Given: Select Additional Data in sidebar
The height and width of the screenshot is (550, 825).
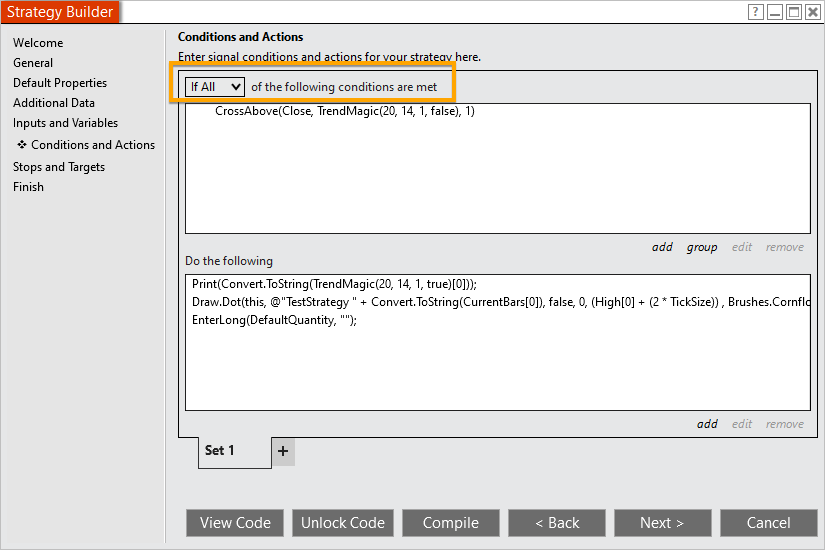Looking at the screenshot, I should (54, 103).
